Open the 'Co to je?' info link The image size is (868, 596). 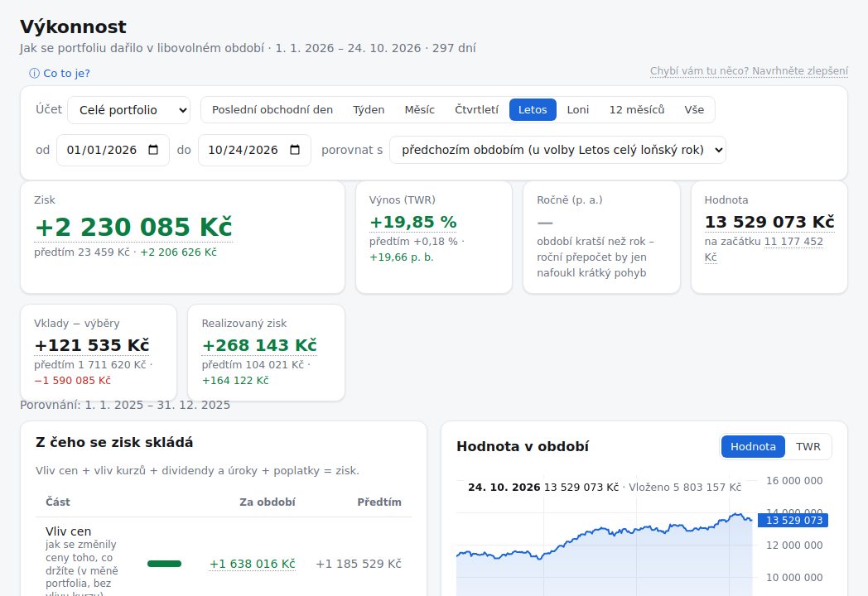point(60,73)
